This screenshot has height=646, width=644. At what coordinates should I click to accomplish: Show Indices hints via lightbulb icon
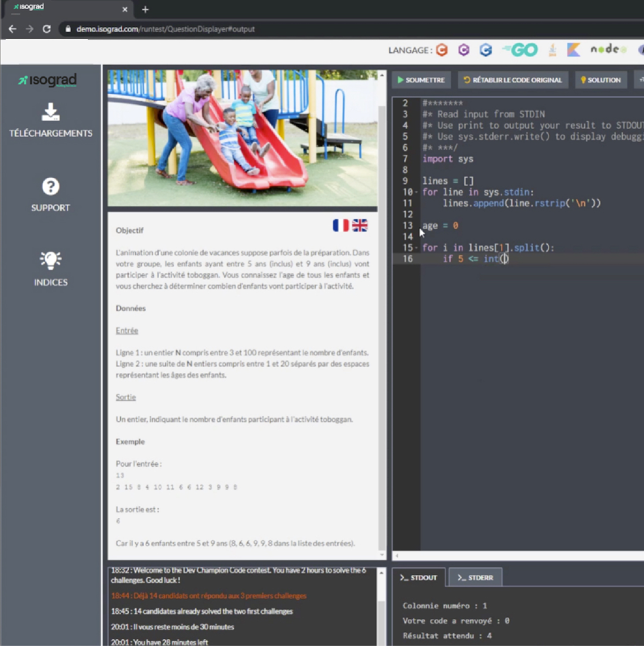(50, 261)
